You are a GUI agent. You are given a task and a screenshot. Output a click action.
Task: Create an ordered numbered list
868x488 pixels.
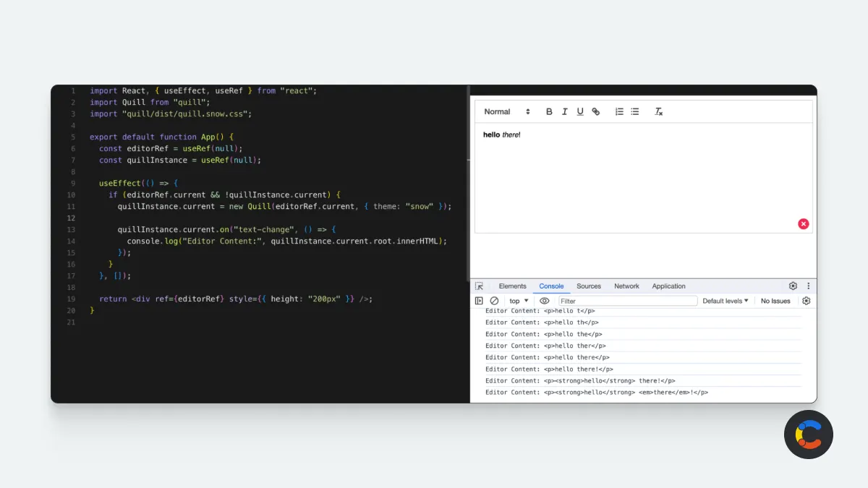click(619, 111)
